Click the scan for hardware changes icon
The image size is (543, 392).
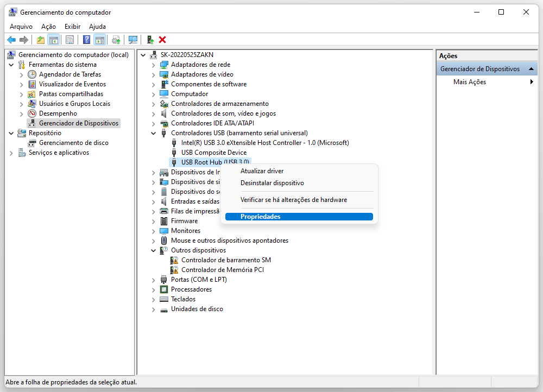pyautogui.click(x=132, y=40)
